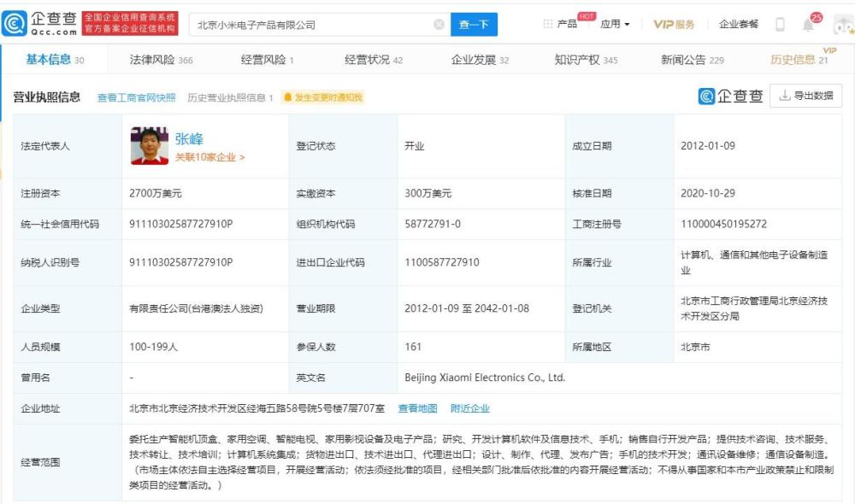Screen dimensions: 855x504
Task: Switch to the 新闻公告 tab
Action: (x=692, y=60)
